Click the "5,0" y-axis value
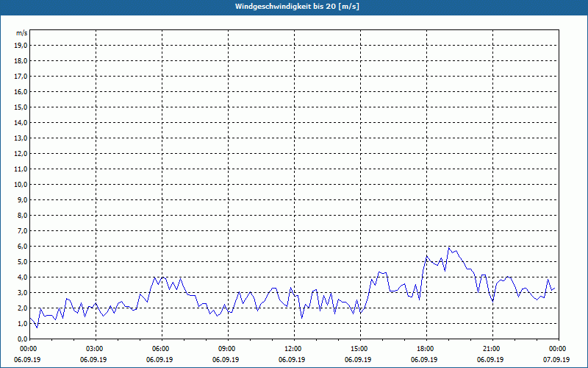588x368 pixels. click(22, 261)
